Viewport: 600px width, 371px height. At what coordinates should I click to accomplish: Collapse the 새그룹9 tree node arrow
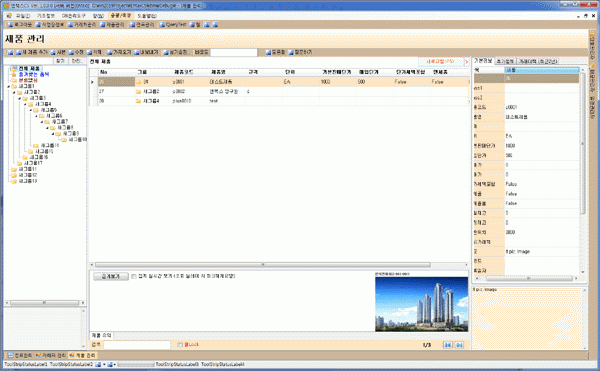(x=53, y=133)
